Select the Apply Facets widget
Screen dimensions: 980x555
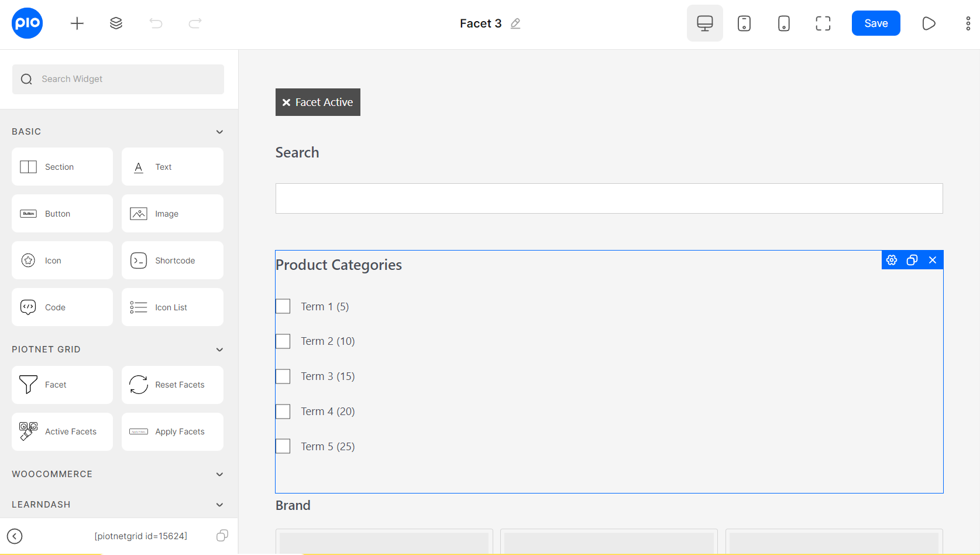click(172, 431)
